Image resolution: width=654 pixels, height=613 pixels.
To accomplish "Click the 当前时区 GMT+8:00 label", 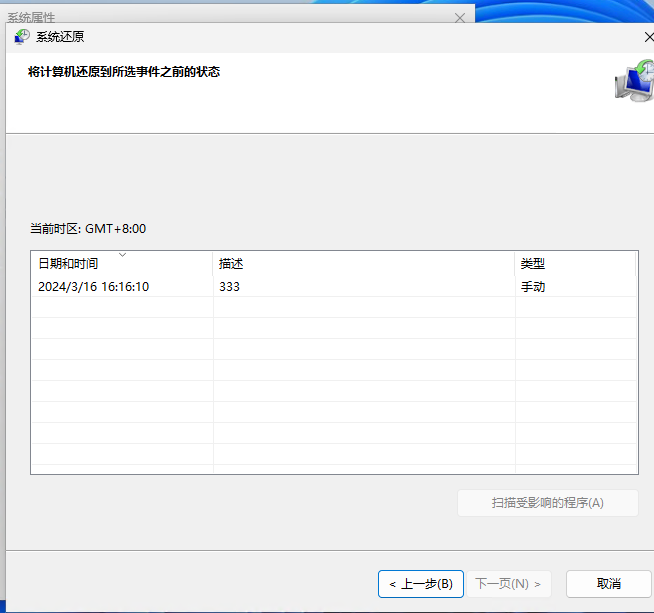I will (88, 229).
